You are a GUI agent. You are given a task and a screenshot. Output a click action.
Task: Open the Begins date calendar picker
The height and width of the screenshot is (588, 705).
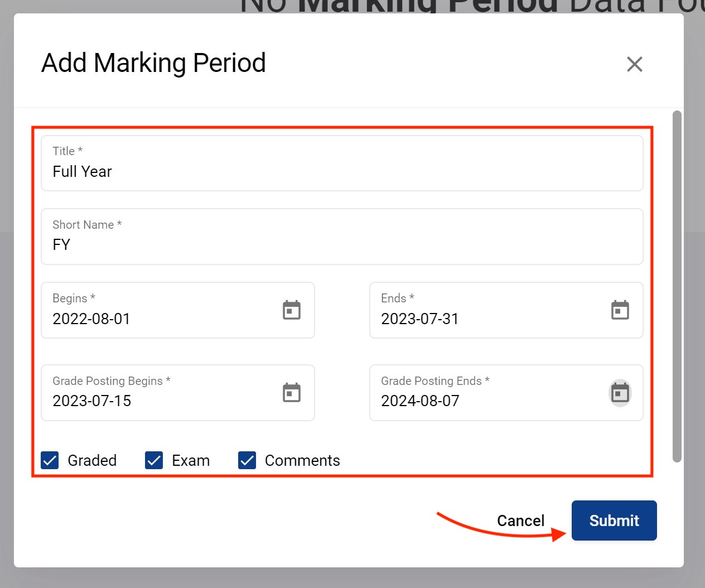291,310
